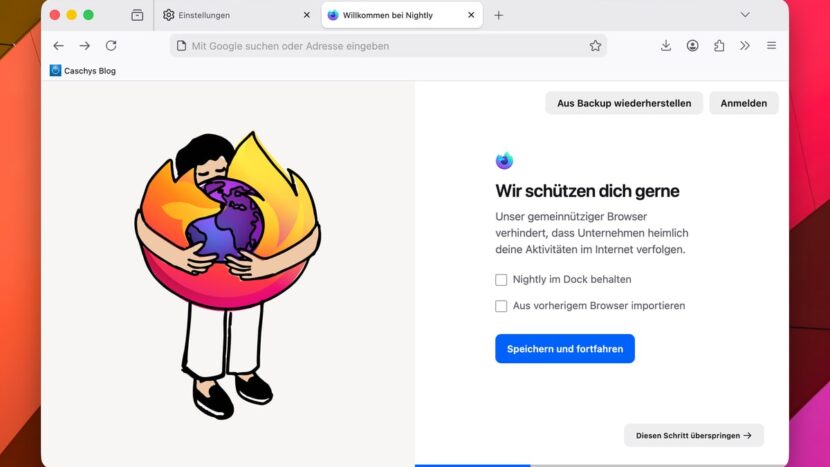Open the downloads panel icon
The height and width of the screenshot is (467, 830).
coord(666,46)
